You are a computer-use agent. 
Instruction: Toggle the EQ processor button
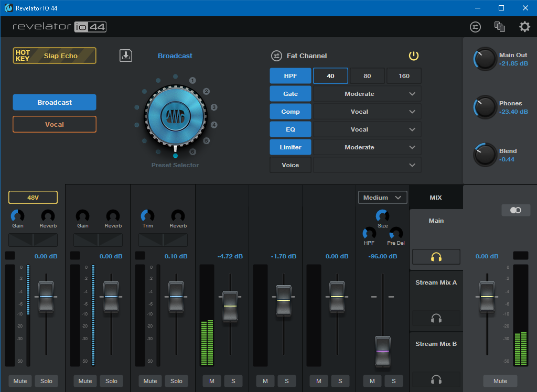(291, 129)
